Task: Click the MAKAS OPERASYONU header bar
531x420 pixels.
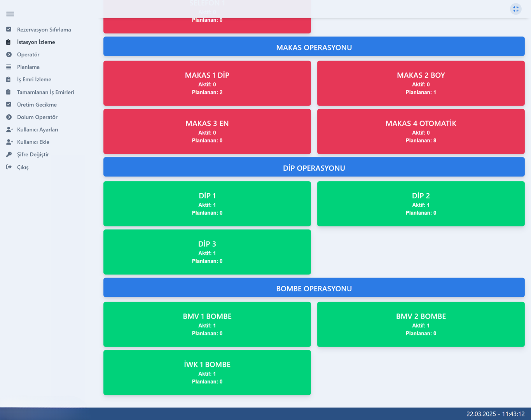Action: (x=314, y=47)
